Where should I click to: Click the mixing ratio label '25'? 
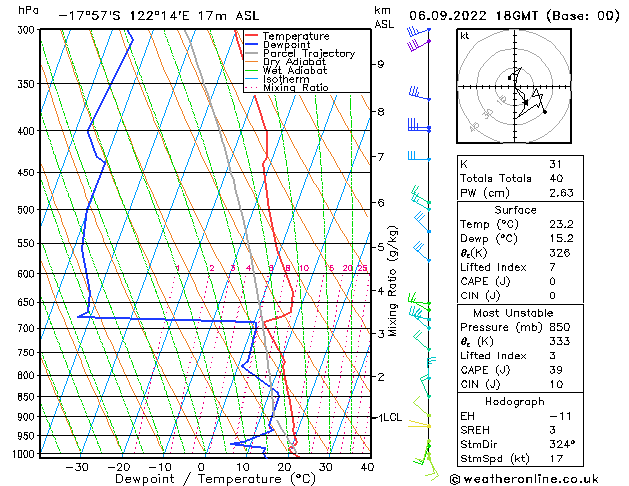[x=362, y=268]
